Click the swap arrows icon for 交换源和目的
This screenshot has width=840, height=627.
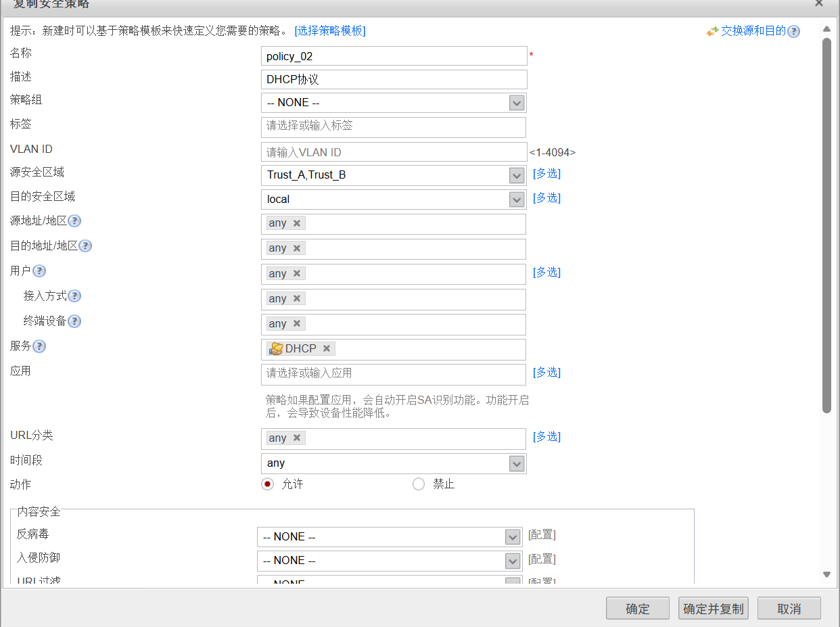point(712,31)
